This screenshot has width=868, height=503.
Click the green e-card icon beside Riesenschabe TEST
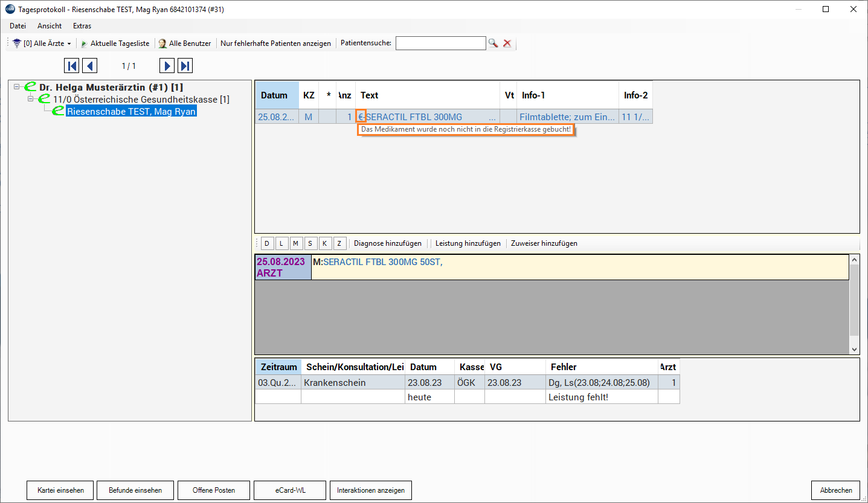click(x=58, y=111)
